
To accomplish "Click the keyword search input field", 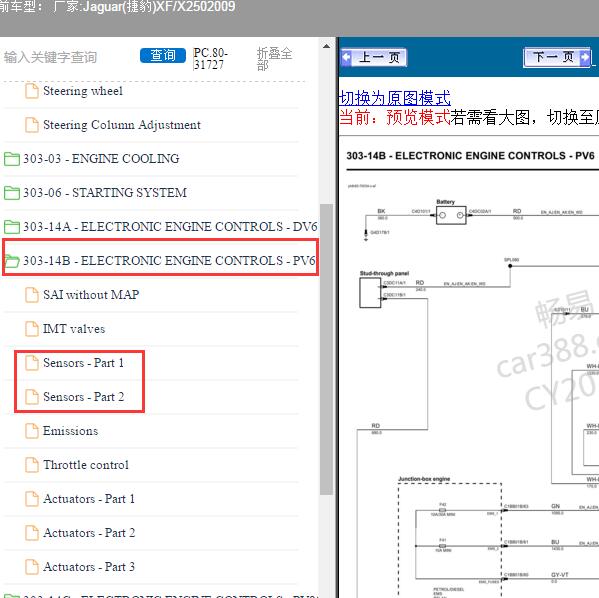I will (69, 57).
